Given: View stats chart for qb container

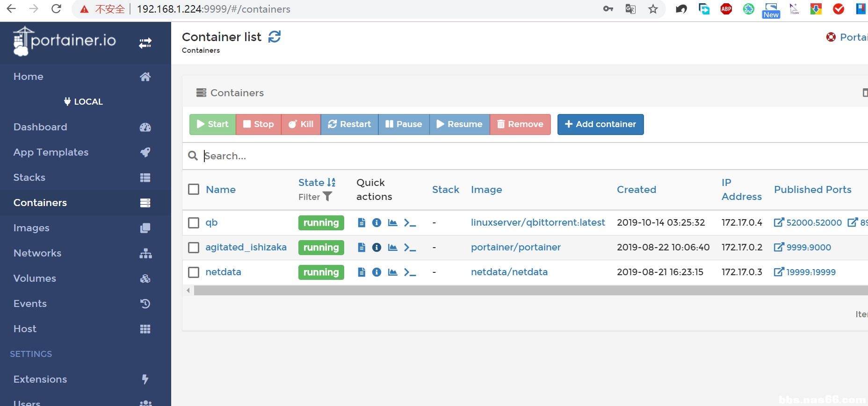Looking at the screenshot, I should [x=393, y=222].
